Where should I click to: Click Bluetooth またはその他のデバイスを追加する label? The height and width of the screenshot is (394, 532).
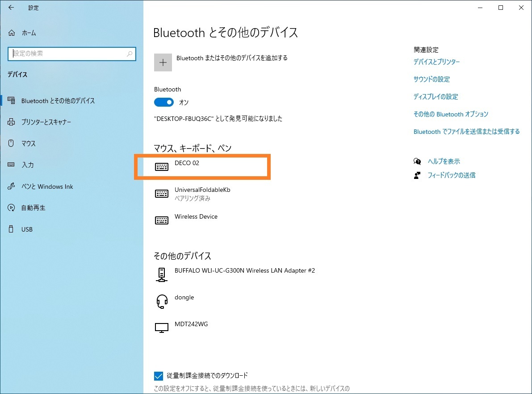(232, 58)
